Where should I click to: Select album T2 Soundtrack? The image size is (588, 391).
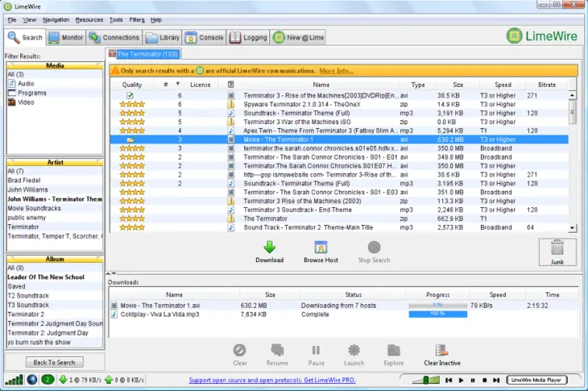[x=28, y=295]
